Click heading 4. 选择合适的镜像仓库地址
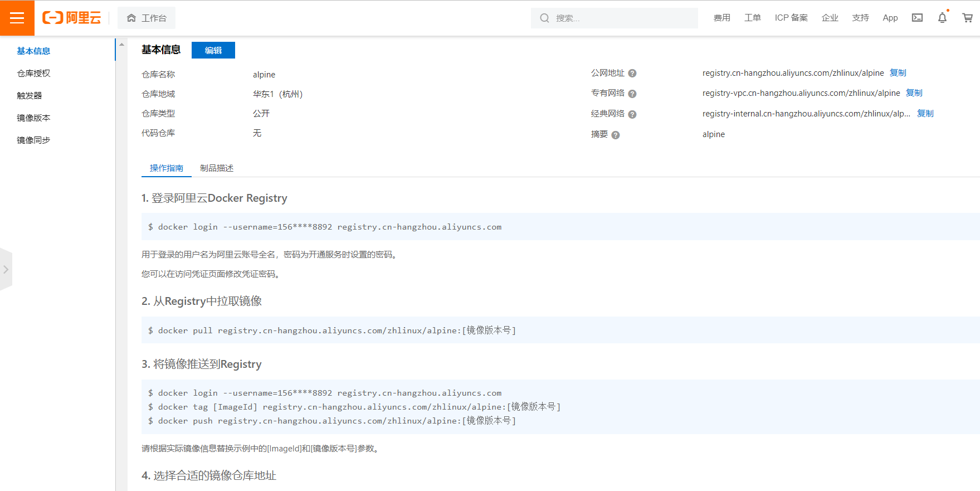980x491 pixels. 209,476
